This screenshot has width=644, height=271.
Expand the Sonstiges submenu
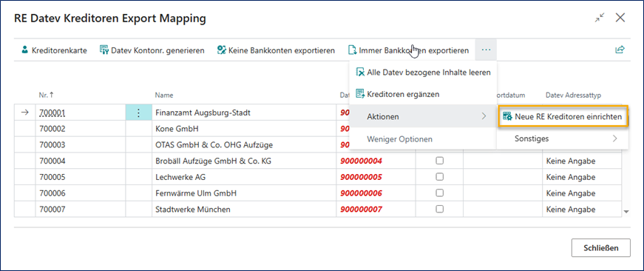tap(563, 138)
